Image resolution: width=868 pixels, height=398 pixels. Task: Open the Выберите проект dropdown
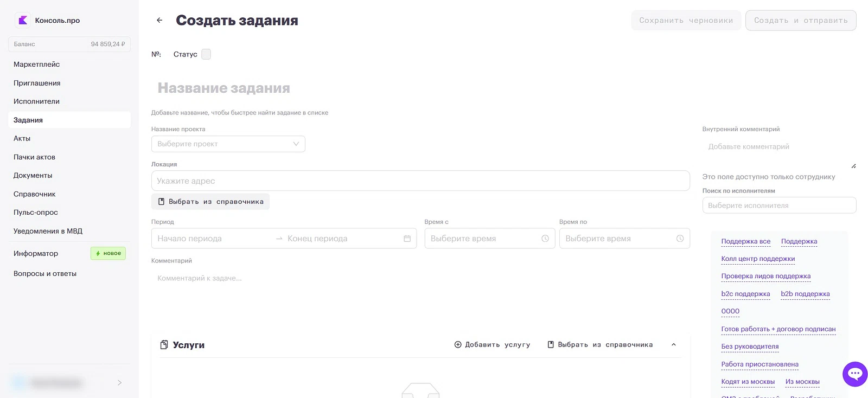pyautogui.click(x=228, y=144)
